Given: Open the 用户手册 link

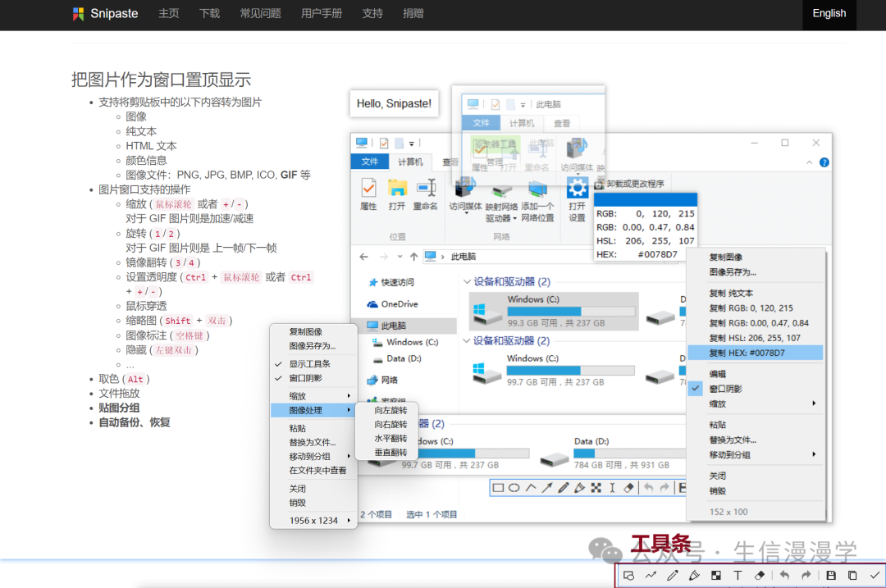Looking at the screenshot, I should [322, 14].
